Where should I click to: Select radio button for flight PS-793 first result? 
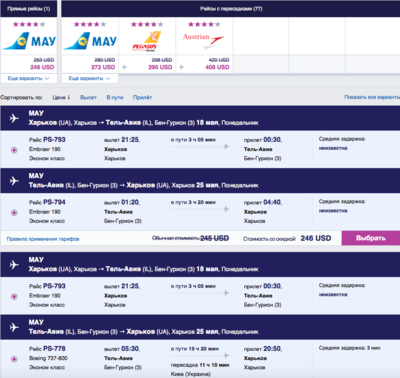[x=14, y=150]
